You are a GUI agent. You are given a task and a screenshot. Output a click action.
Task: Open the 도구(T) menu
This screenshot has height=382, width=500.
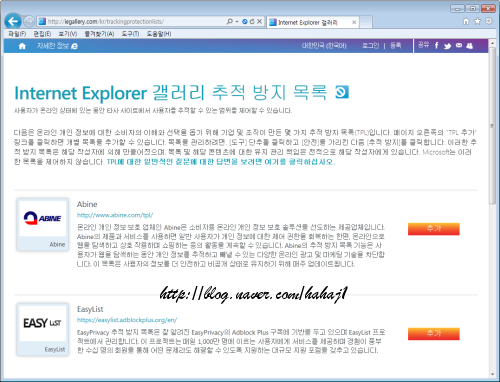[130, 34]
